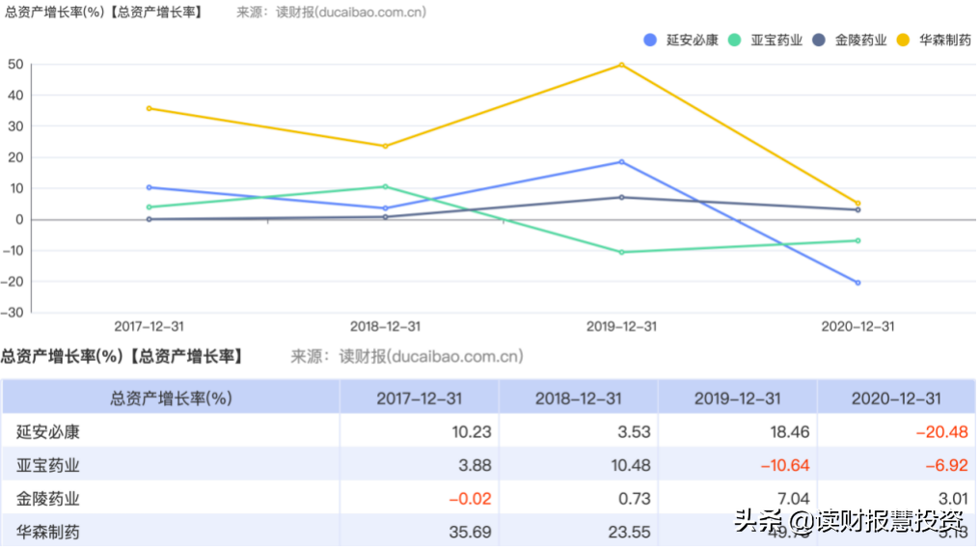This screenshot has width=980, height=550.
Task: Click table value 3.88
Action: (x=475, y=466)
